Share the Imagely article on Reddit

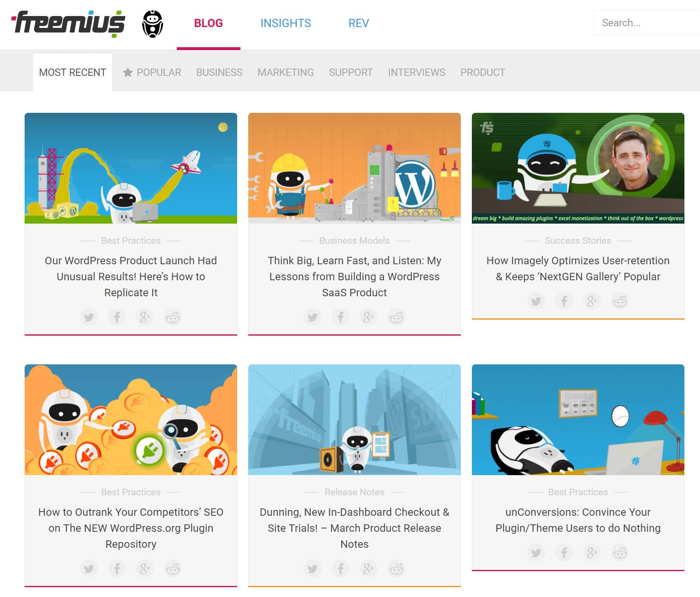coord(620,301)
